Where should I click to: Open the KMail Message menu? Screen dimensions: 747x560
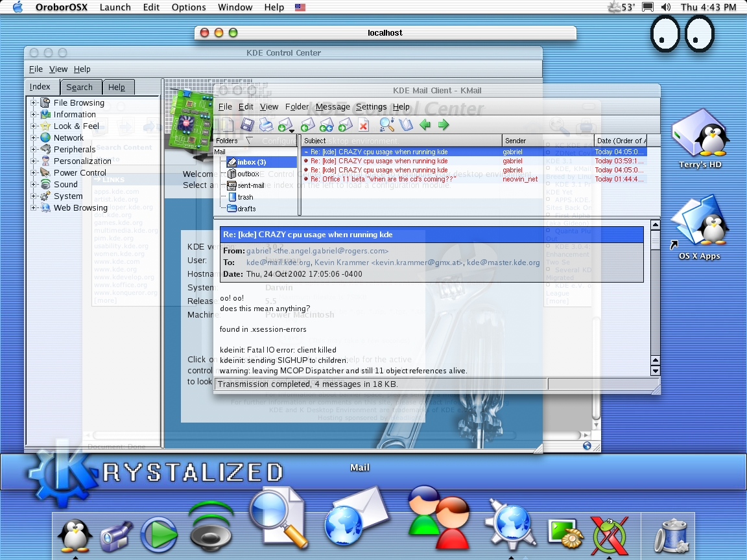333,107
